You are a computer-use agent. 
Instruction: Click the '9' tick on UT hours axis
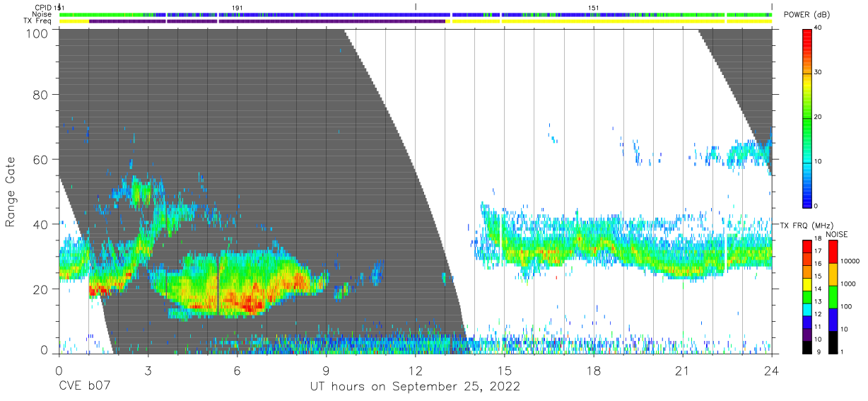[327, 371]
